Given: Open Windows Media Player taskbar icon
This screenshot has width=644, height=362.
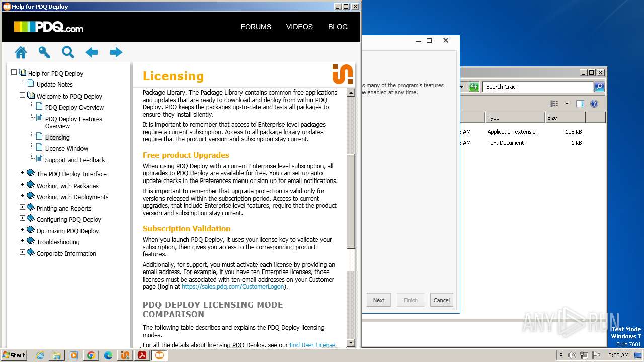Looking at the screenshot, I should click(x=74, y=355).
